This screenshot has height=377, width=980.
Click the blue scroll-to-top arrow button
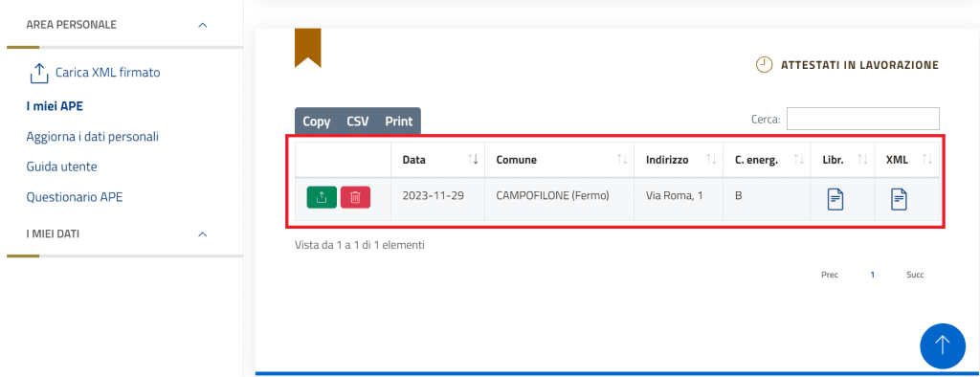click(943, 345)
